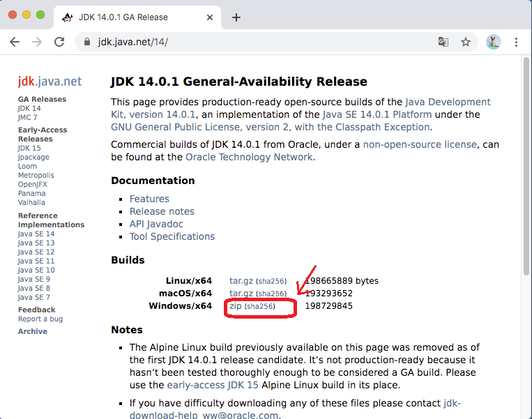Open Java SE 11 reference implementation

[36, 261]
